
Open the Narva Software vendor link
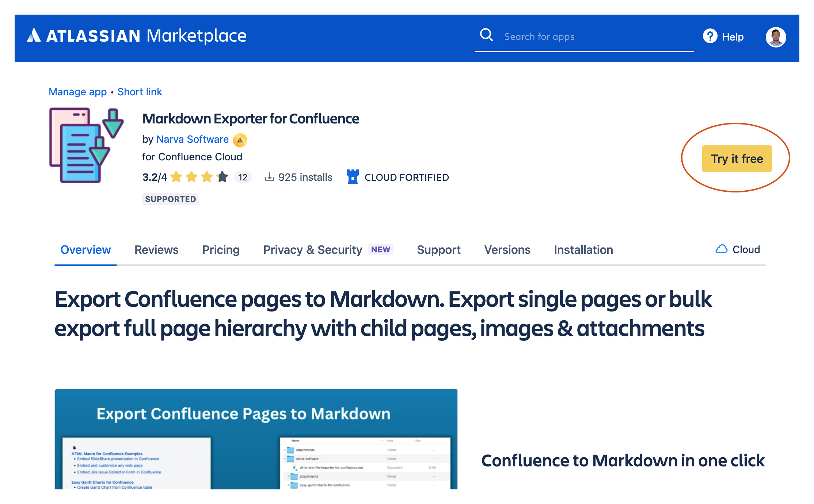pyautogui.click(x=193, y=140)
